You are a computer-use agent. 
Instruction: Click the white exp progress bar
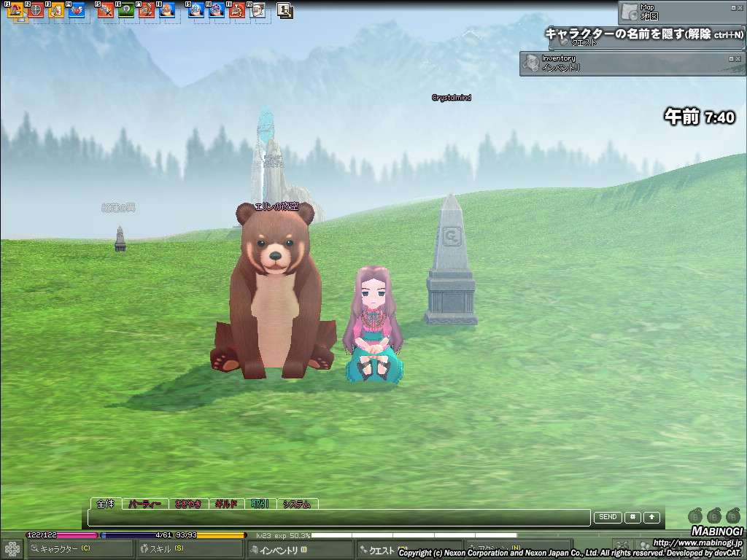[x=414, y=536]
